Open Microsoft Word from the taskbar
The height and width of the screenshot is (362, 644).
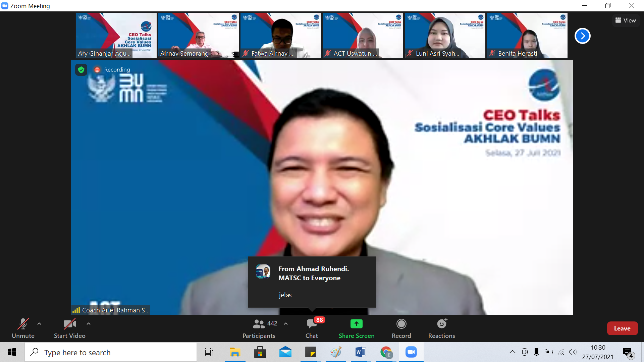click(361, 352)
